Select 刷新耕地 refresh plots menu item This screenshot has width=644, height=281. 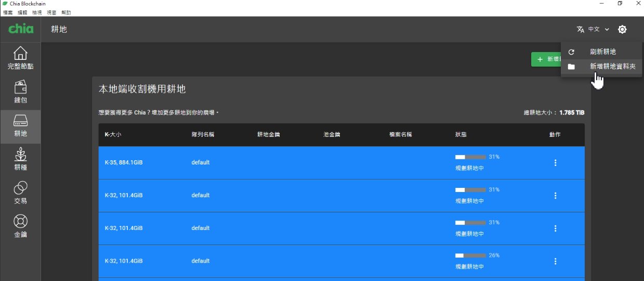[602, 52]
